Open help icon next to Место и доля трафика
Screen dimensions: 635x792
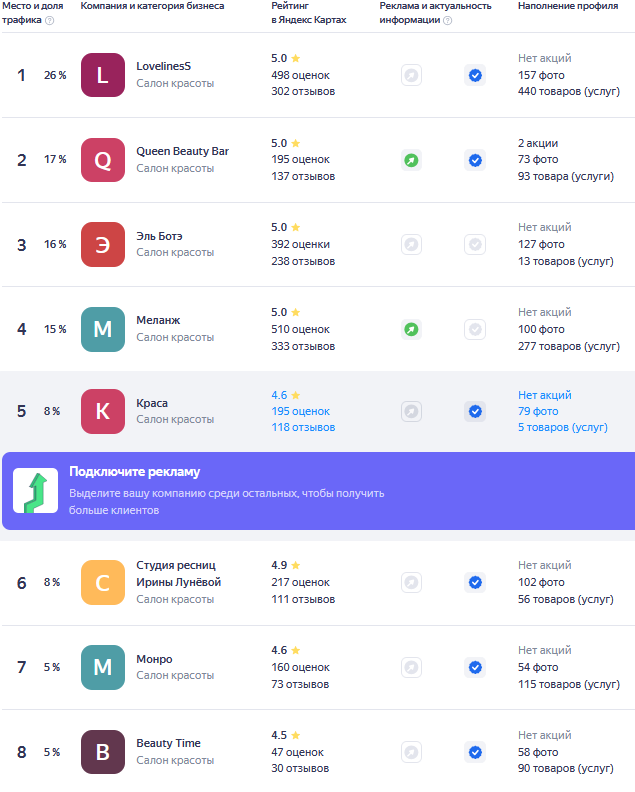pos(50,20)
